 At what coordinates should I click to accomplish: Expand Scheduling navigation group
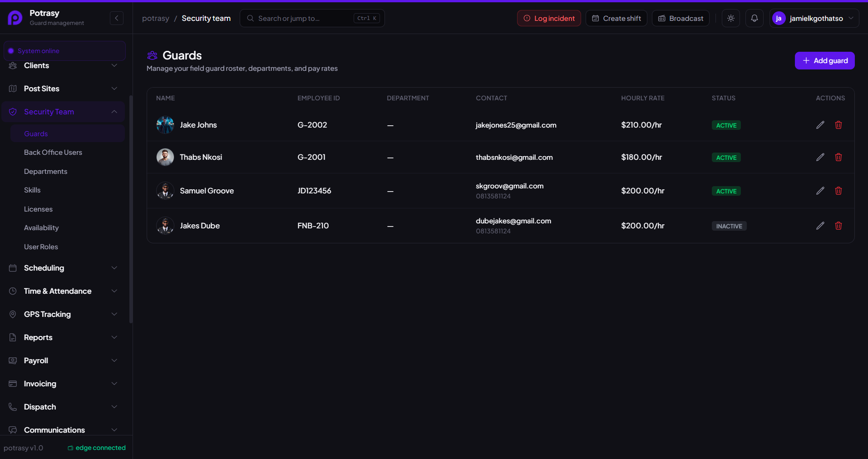(63, 268)
